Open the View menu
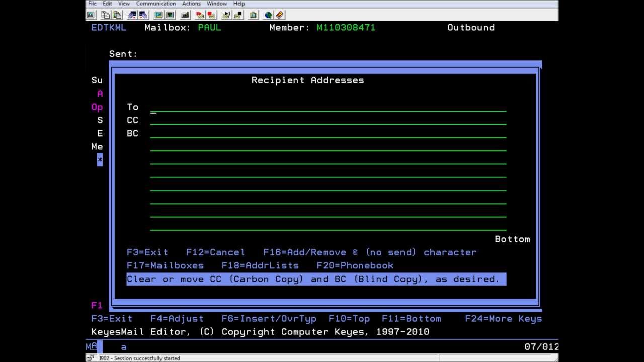The image size is (644, 362). point(124,4)
